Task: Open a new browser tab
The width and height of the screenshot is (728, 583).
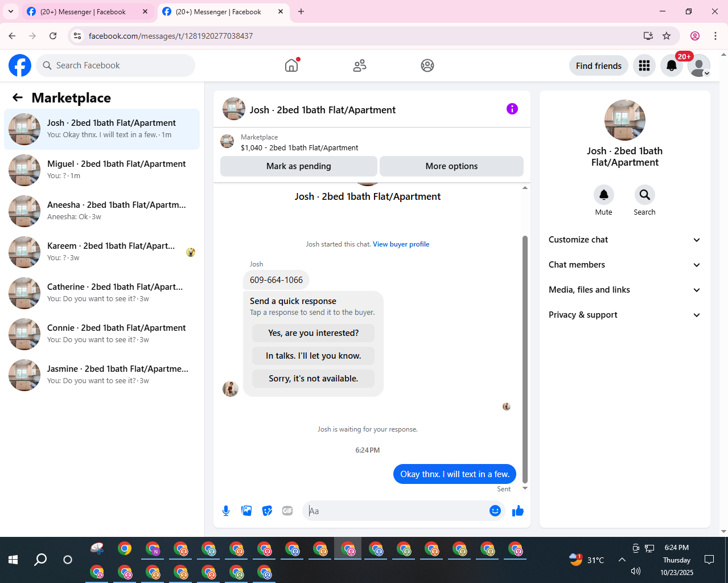Action: (301, 11)
